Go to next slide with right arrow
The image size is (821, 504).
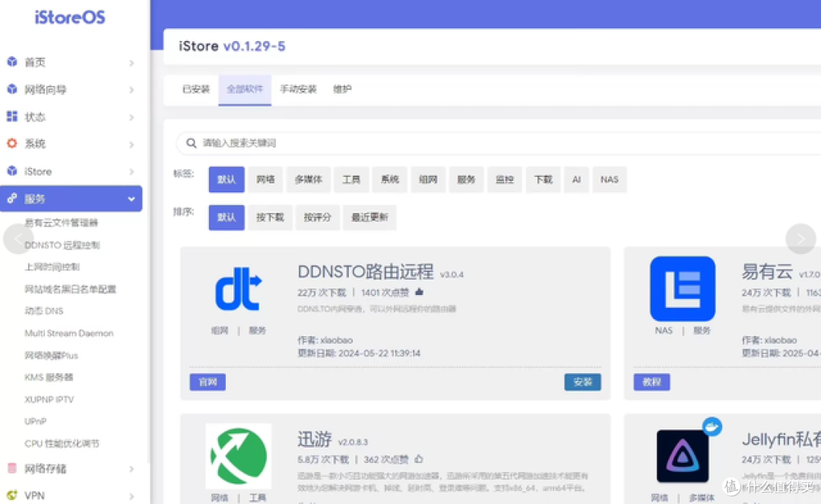coord(800,239)
